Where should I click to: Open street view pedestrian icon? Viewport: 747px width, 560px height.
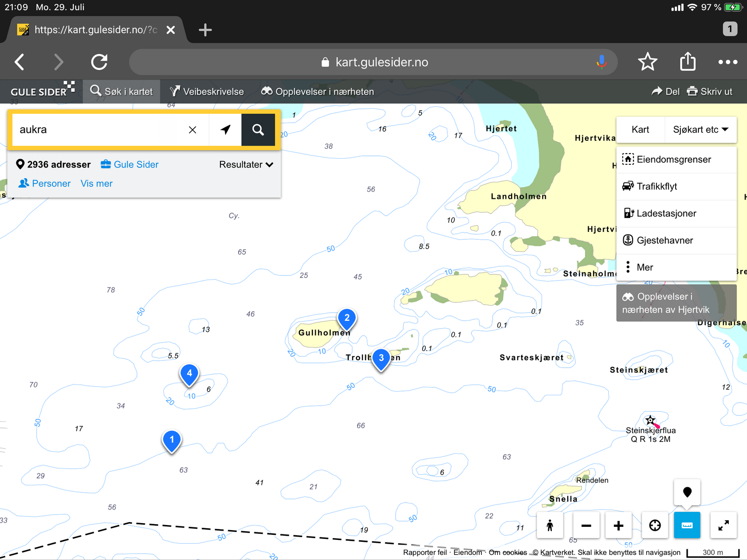[550, 525]
